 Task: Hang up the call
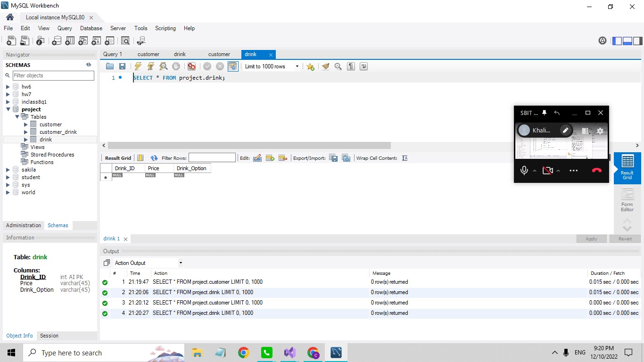[597, 171]
